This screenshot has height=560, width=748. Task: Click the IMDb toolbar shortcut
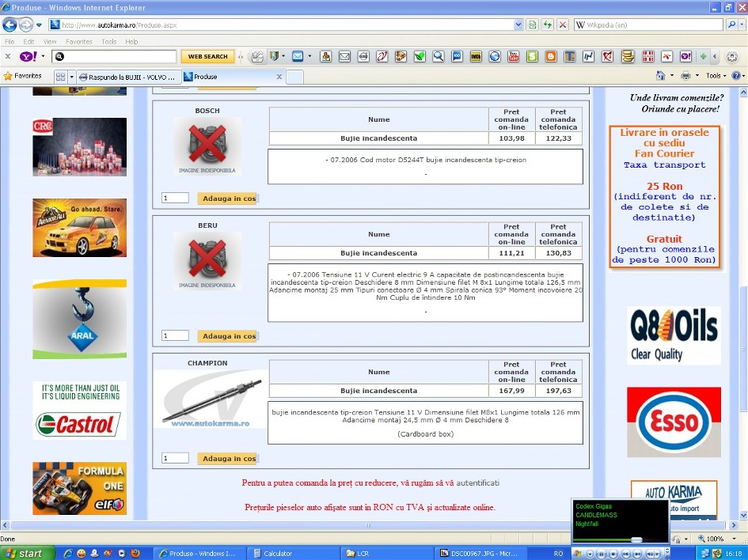pos(476,57)
